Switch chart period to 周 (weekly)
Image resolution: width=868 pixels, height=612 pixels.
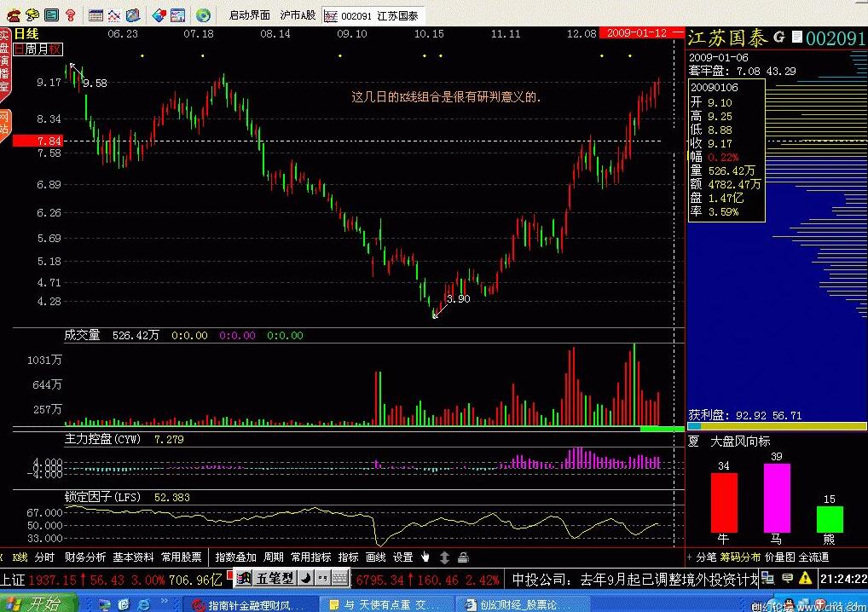coord(31,49)
